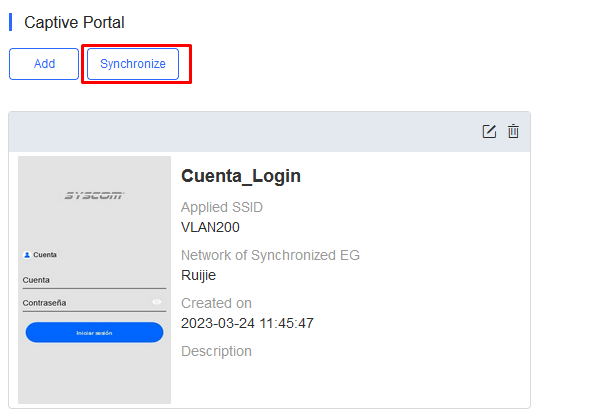
Task: Delete the Cuenta_Login portal via trash icon
Action: pyautogui.click(x=513, y=131)
